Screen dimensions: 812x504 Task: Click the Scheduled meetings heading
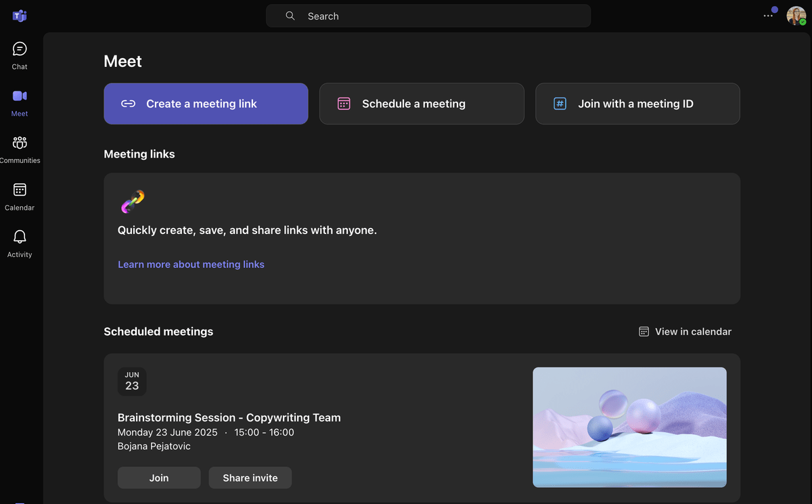[158, 331]
